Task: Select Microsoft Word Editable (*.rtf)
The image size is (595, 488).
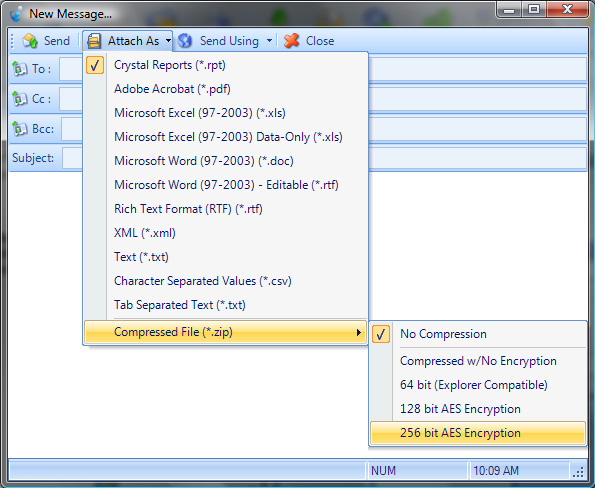Action: (225, 185)
